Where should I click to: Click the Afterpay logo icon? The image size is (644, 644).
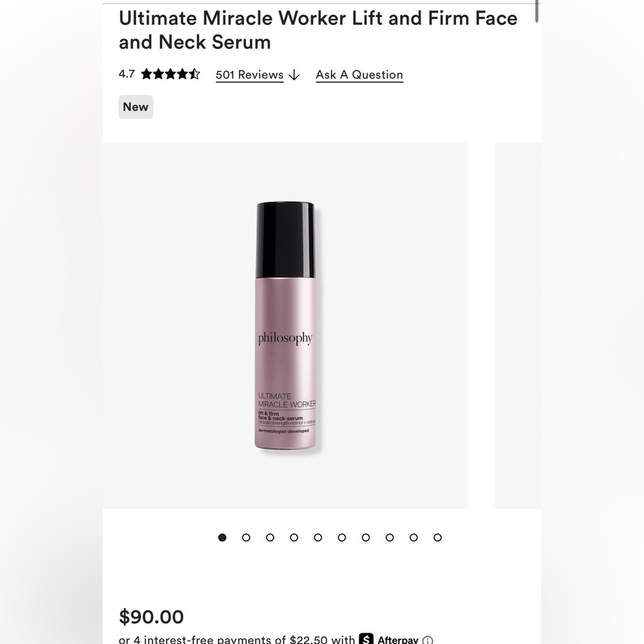pos(365,639)
